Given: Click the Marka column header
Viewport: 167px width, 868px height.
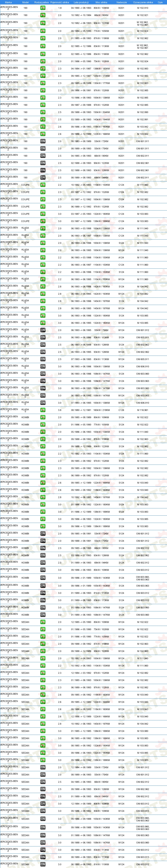Looking at the screenshot, I should (8, 2).
